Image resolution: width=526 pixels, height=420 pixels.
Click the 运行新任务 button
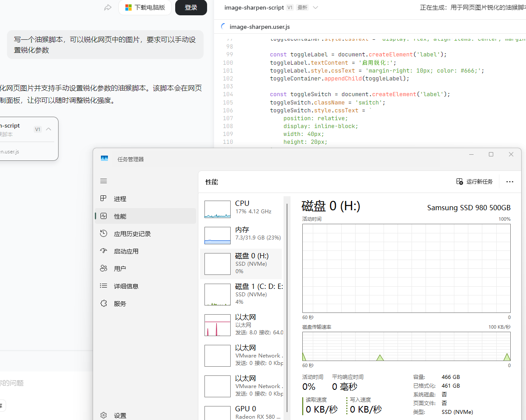474,181
